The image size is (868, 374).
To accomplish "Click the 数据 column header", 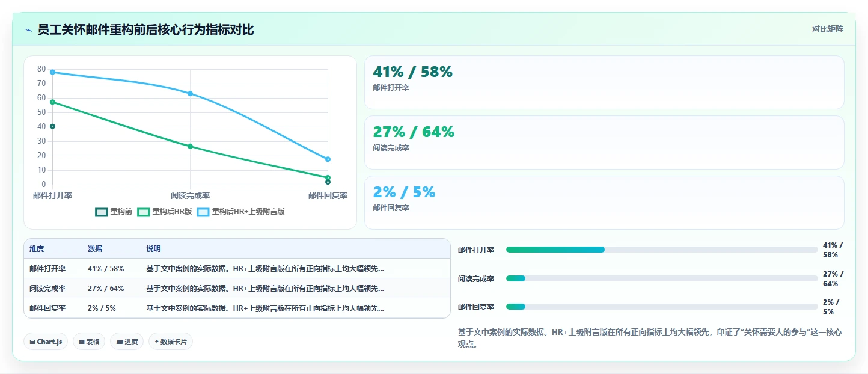I will click(x=95, y=249).
